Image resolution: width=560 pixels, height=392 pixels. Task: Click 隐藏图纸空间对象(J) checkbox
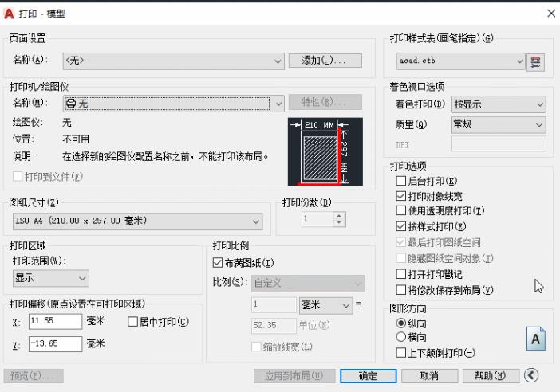(400, 258)
